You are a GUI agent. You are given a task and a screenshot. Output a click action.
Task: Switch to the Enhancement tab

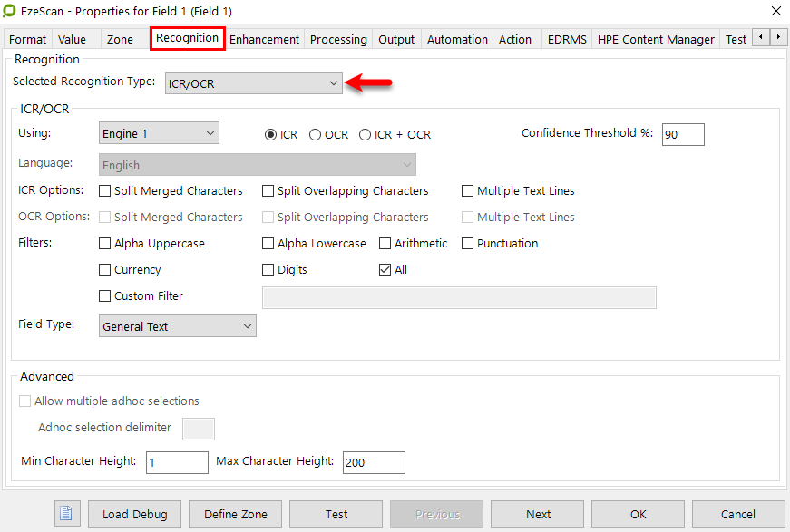point(264,39)
